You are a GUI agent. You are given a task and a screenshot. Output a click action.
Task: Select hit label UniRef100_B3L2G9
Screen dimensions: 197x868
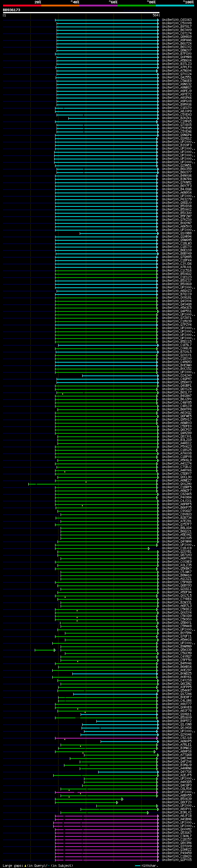point(177,440)
